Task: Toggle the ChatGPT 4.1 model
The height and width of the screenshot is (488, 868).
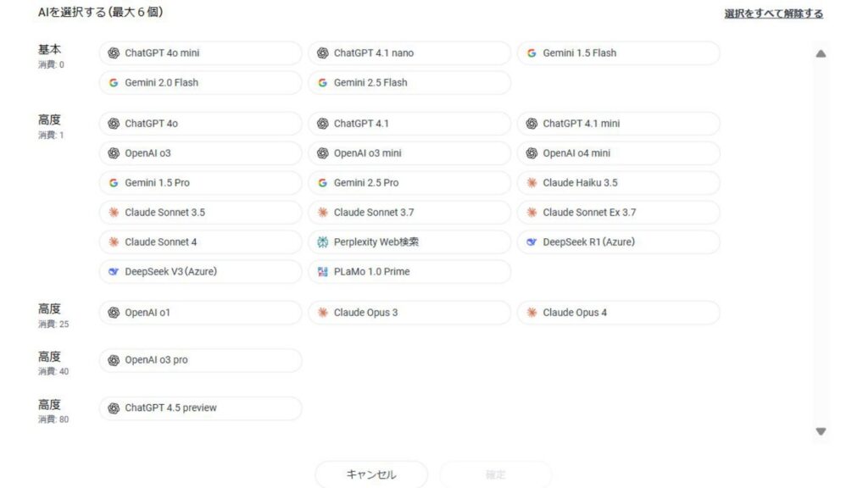Action: (x=409, y=124)
